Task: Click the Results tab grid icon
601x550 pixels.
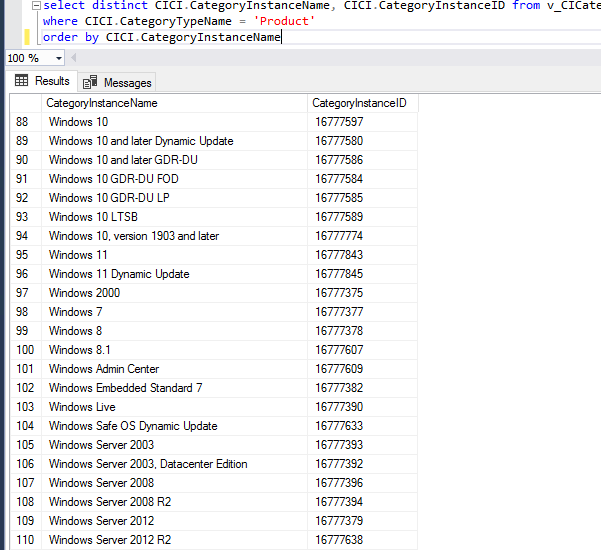Action: [22, 81]
